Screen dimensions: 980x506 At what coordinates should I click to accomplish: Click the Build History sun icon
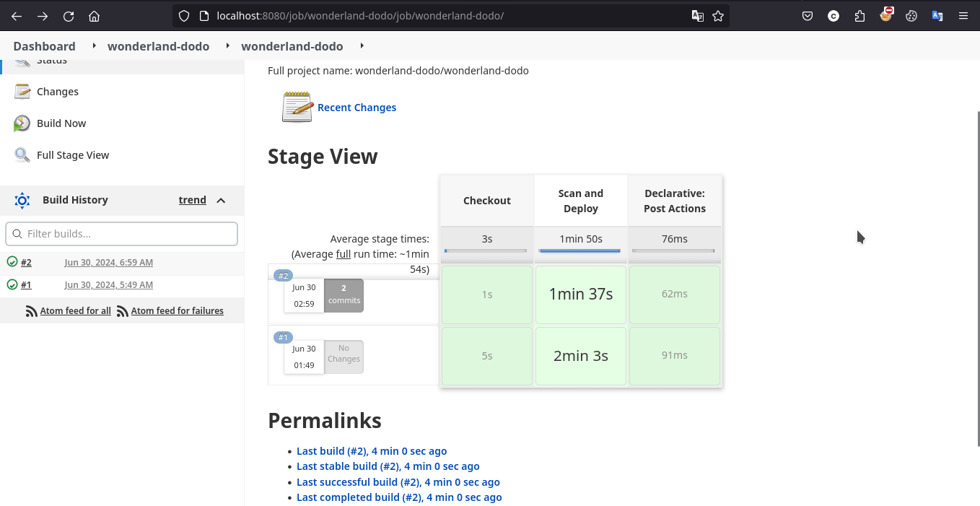pos(22,201)
